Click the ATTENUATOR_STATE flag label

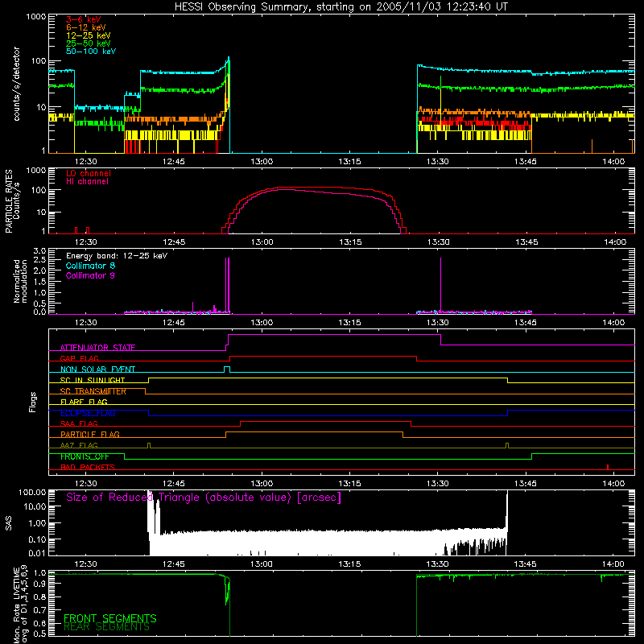(x=97, y=348)
